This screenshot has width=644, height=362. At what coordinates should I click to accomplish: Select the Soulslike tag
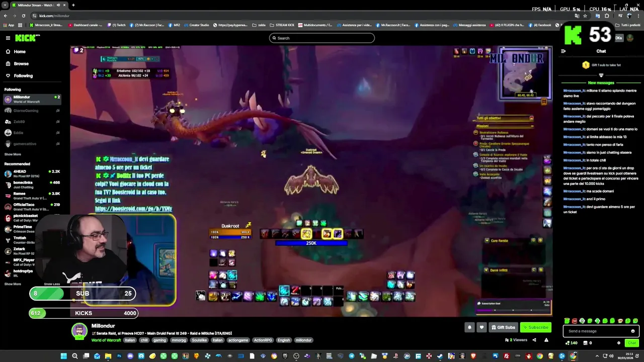coord(199,340)
